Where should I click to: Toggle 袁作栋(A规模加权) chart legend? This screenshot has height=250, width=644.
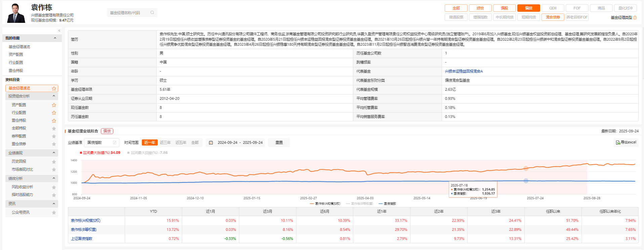(x=325, y=204)
